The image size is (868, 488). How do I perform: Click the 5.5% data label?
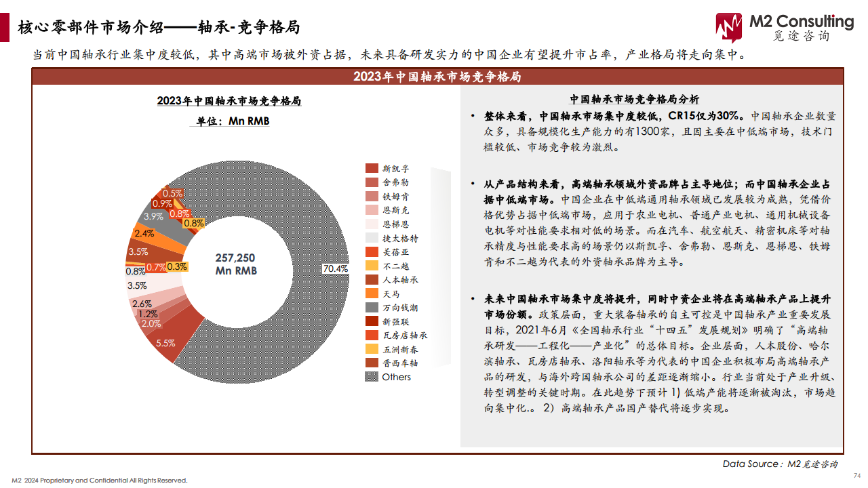tap(165, 343)
